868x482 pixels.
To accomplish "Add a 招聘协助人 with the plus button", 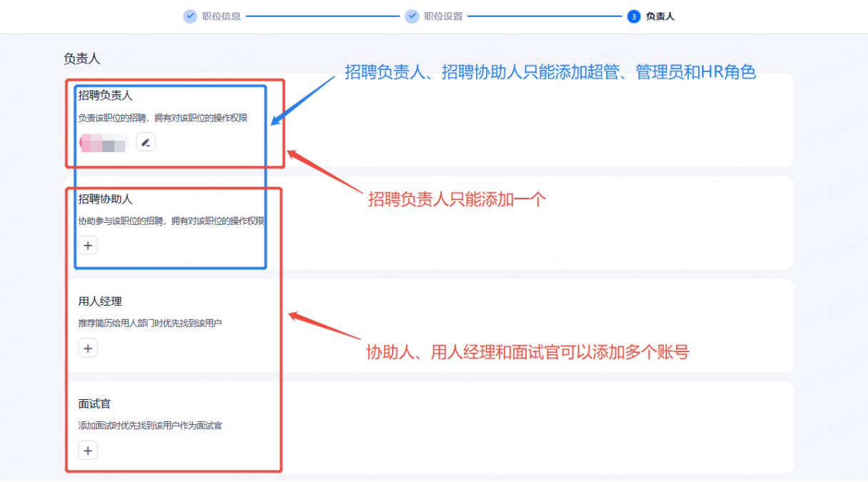I will point(88,246).
